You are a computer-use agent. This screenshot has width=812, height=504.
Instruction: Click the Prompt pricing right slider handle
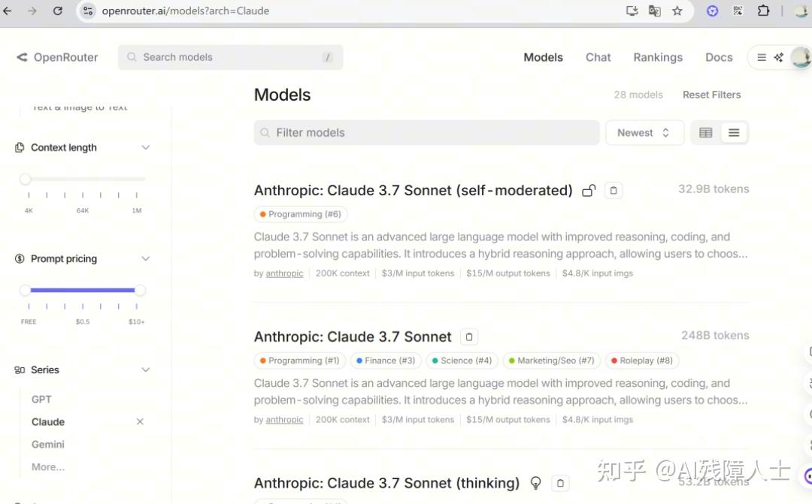(139, 290)
